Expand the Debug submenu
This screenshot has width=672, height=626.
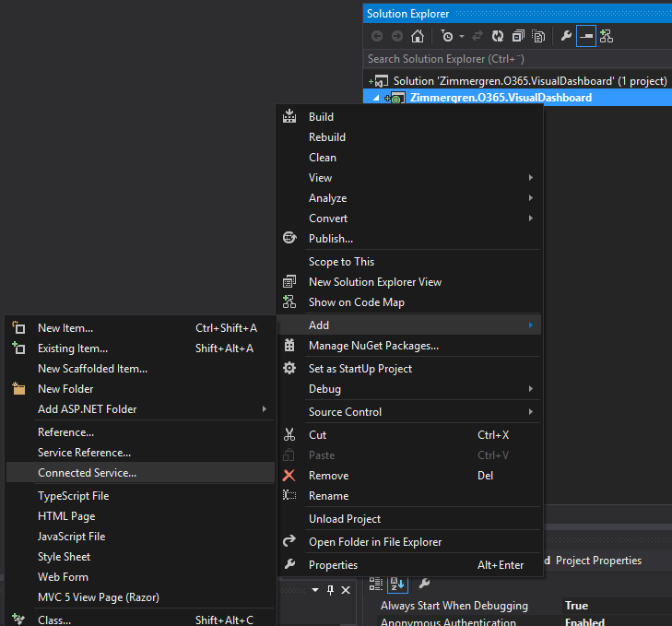tap(409, 389)
